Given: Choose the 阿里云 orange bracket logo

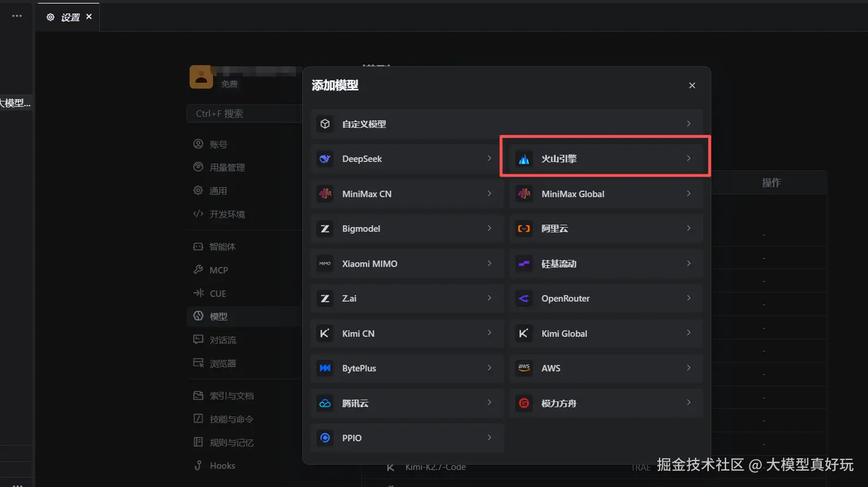Looking at the screenshot, I should pyautogui.click(x=524, y=229).
